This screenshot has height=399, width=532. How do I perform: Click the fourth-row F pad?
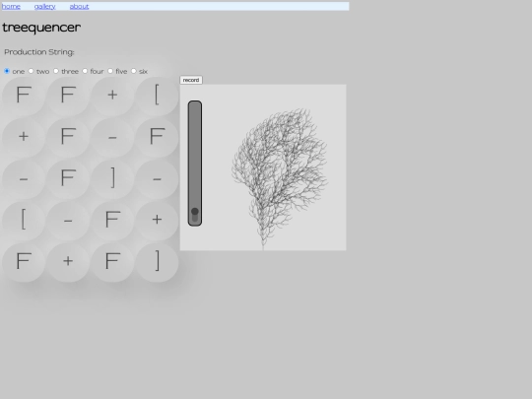(x=112, y=221)
